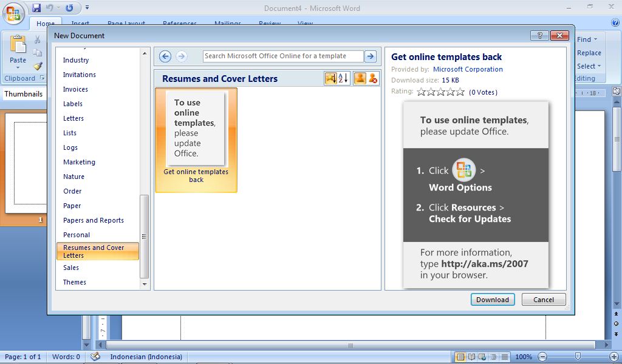Hide customer submitted templates icon
Viewport: 622px width, 364px height.
[373, 78]
